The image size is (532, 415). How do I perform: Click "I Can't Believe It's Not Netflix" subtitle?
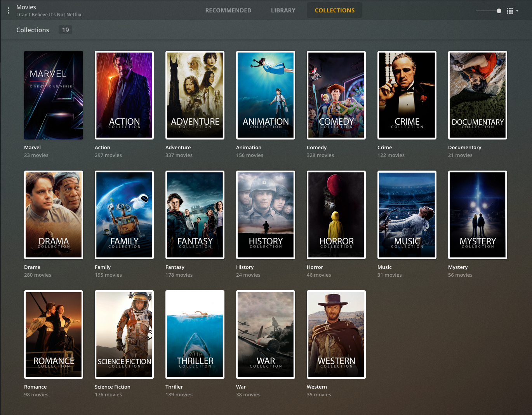click(49, 15)
